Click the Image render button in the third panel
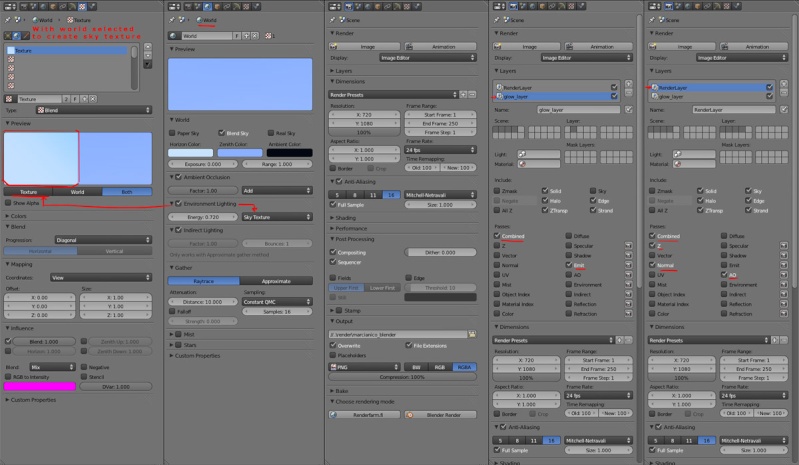The width and height of the screenshot is (799, 465). pyautogui.click(x=364, y=46)
